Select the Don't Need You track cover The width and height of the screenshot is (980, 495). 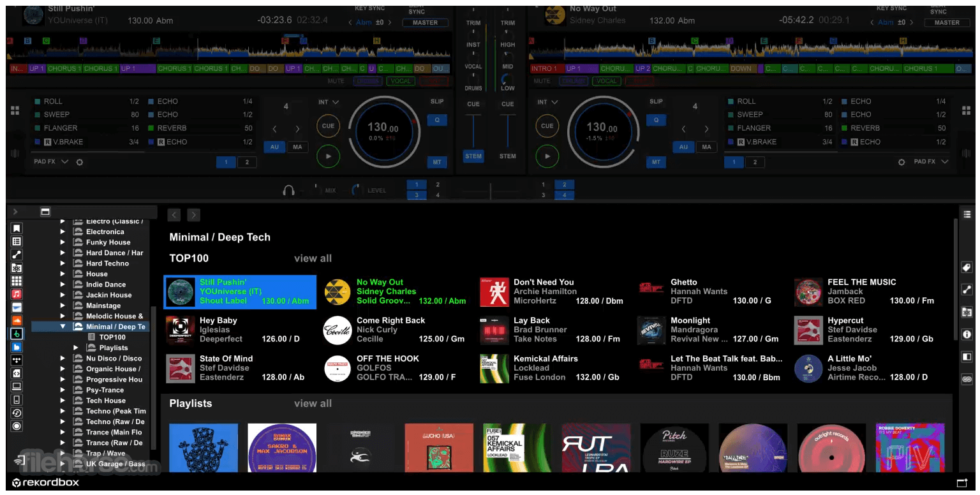tap(494, 292)
